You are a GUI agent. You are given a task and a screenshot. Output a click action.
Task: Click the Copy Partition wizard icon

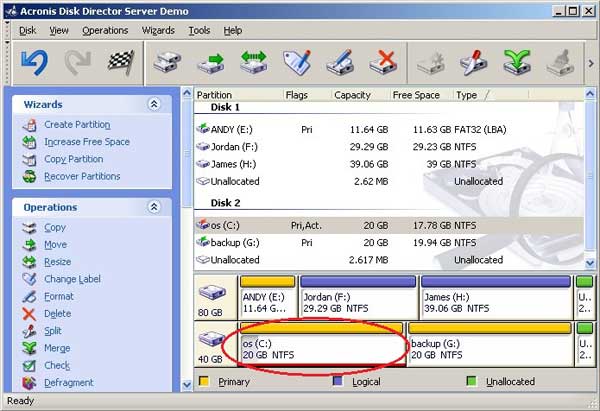[x=29, y=159]
